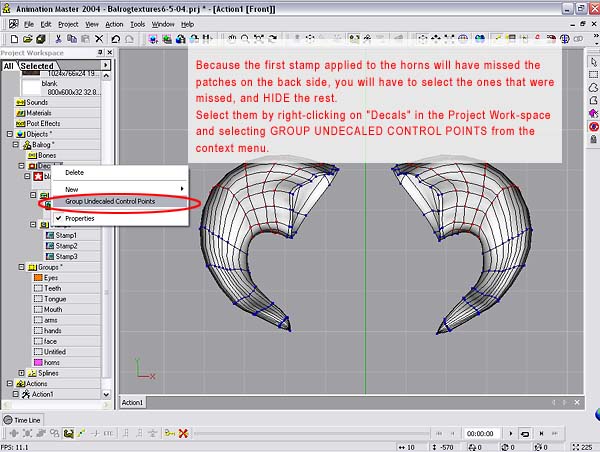Toggle the loop playback button
600x452 pixels.
click(x=524, y=433)
